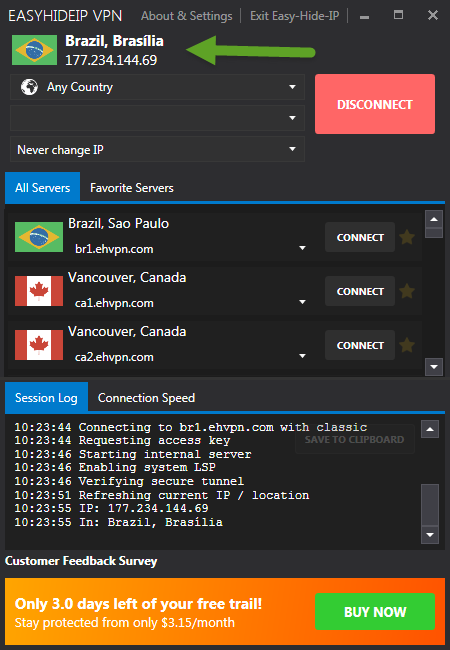The height and width of the screenshot is (650, 450).
Task: Click session log scrollbar down arrow
Action: (430, 535)
